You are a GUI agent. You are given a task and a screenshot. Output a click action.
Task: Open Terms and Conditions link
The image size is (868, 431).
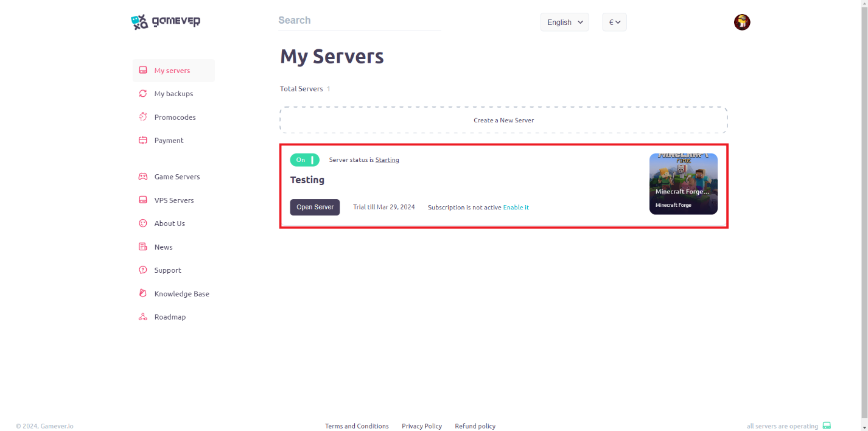point(357,426)
